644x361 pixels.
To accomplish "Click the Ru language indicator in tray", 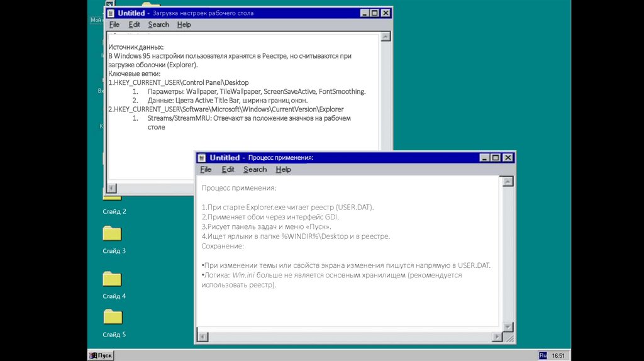I will point(543,355).
